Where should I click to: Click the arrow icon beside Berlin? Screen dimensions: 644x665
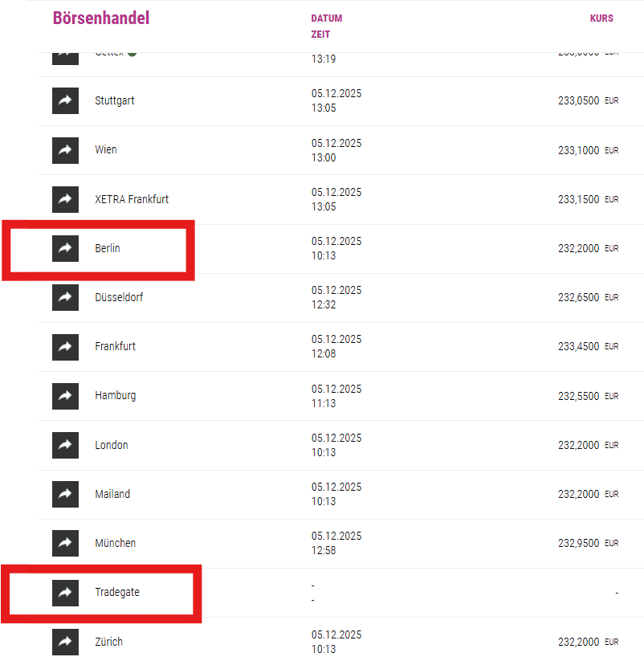pyautogui.click(x=66, y=248)
